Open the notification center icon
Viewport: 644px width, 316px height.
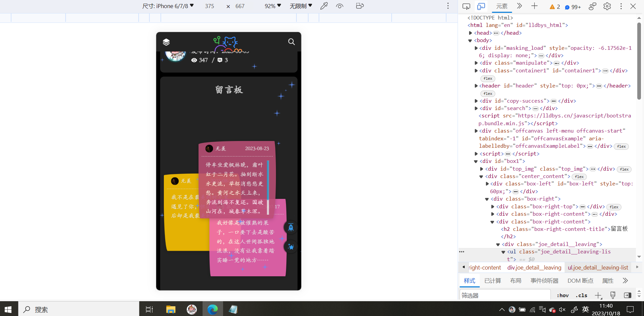pyautogui.click(x=630, y=309)
